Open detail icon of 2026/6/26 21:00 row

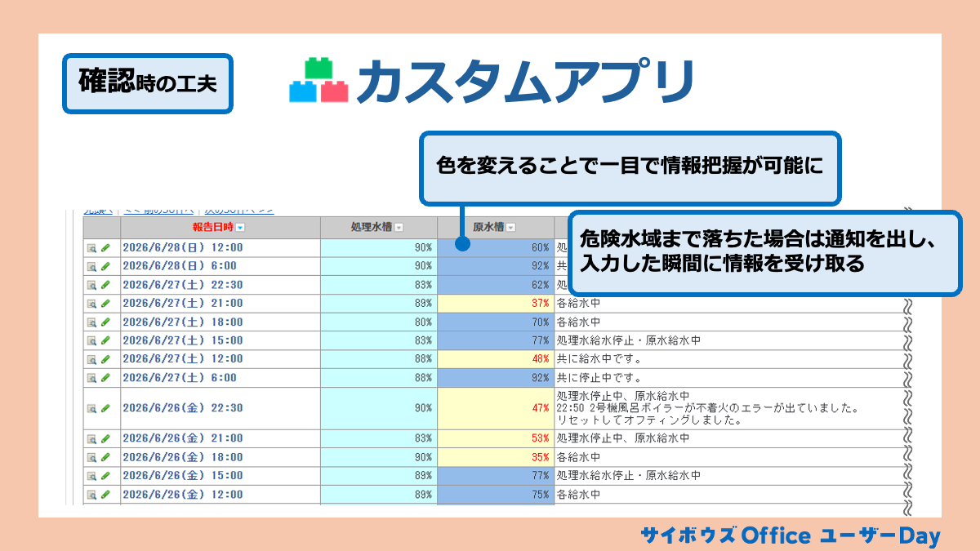[x=92, y=438]
